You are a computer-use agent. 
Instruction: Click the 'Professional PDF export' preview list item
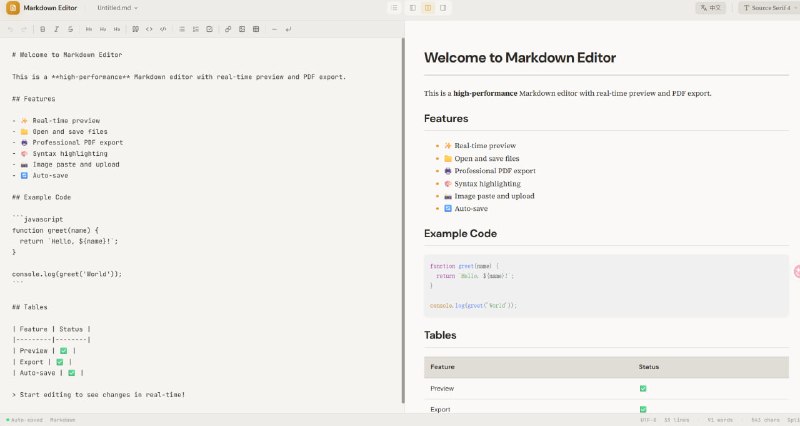click(x=490, y=171)
